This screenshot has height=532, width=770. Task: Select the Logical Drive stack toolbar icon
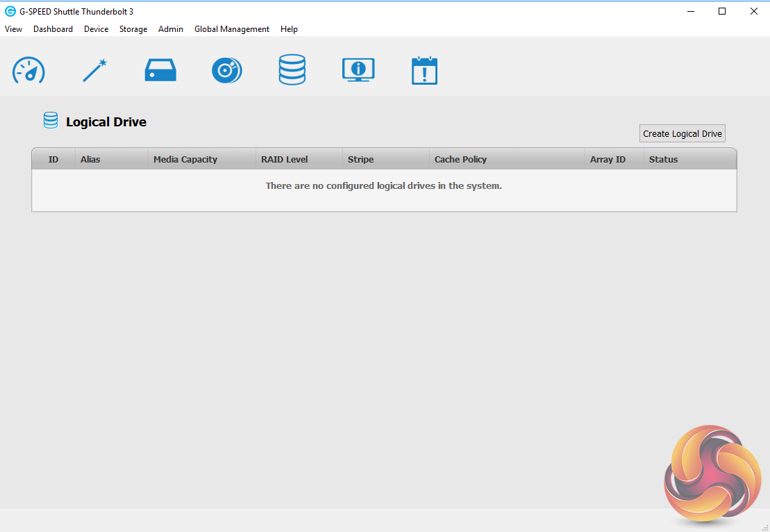[x=292, y=69]
